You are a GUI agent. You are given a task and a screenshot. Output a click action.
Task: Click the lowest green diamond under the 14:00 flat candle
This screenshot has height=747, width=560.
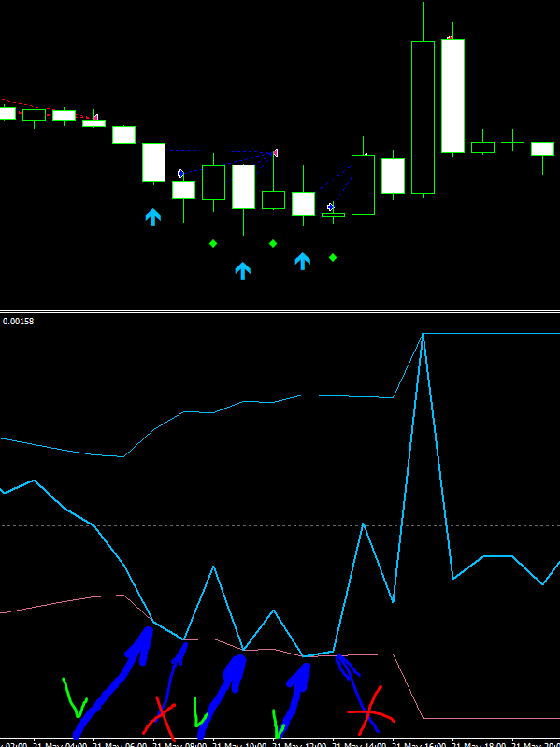tap(333, 258)
